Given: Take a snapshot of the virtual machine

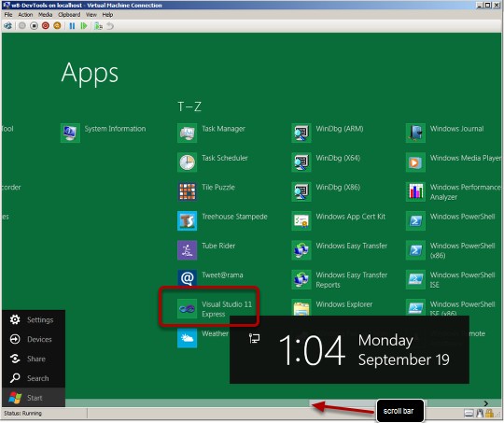Looking at the screenshot, I should [98, 26].
